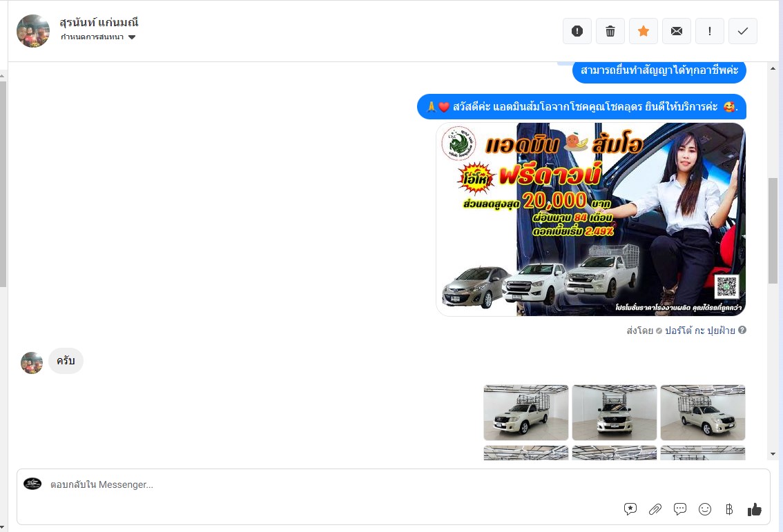Select the สวัสดีค่ะ แอดมินส้มโอ greeting message
Image resolution: width=783 pixels, height=532 pixels.
[582, 107]
